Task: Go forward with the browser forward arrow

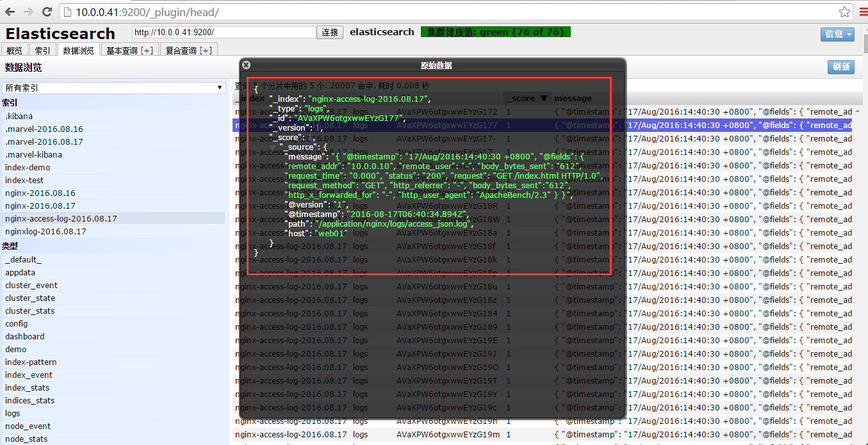Action: pyautogui.click(x=29, y=12)
